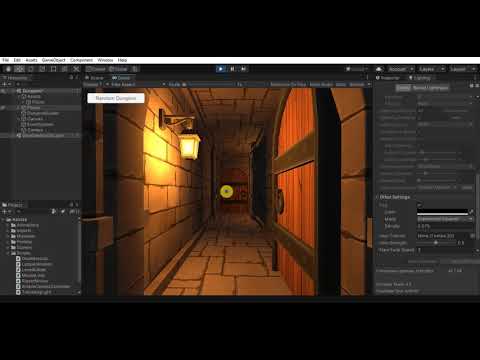Select the Rect tool in toolbar

[x=53, y=69]
